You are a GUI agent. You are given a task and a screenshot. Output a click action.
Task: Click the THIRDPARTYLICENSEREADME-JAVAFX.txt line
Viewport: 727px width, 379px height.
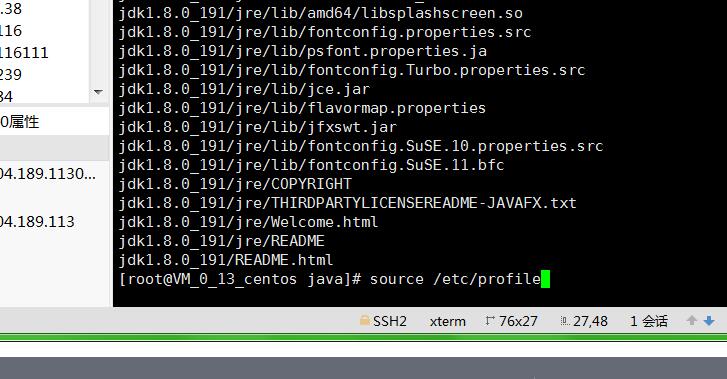pos(348,203)
